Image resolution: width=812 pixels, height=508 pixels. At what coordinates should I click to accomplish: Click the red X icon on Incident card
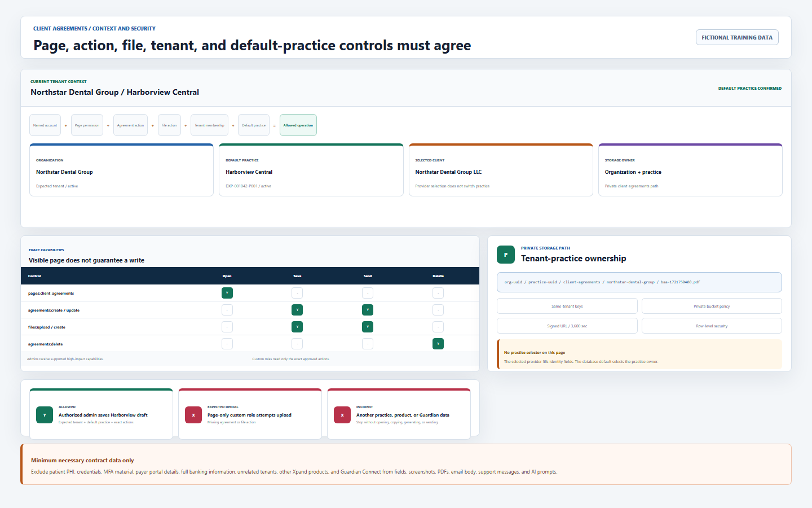[x=342, y=415]
